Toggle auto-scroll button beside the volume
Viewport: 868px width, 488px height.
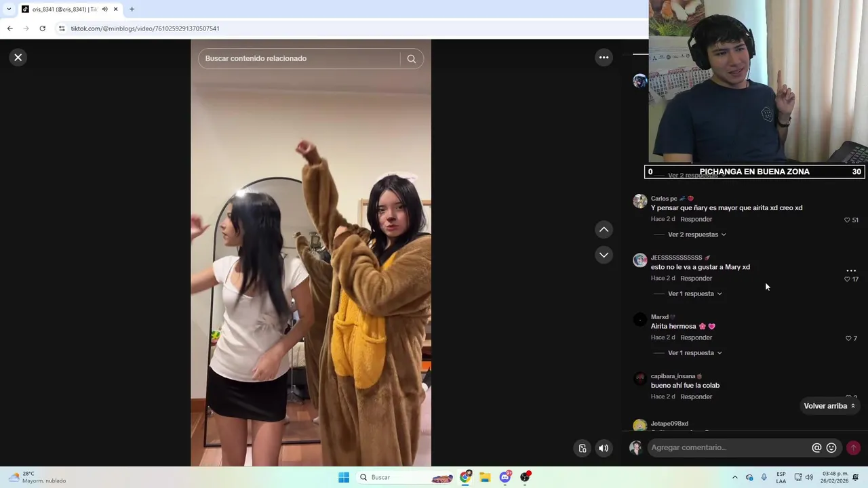click(583, 448)
